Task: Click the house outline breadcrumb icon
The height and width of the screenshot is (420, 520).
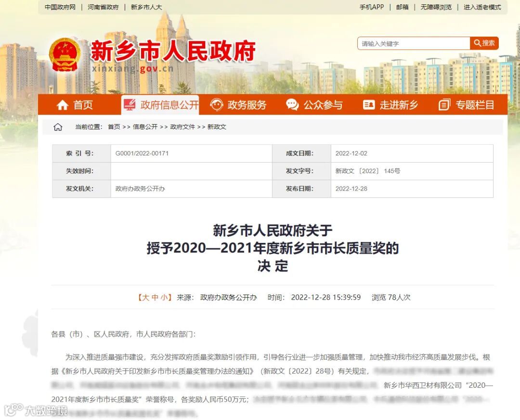Action: (58, 127)
